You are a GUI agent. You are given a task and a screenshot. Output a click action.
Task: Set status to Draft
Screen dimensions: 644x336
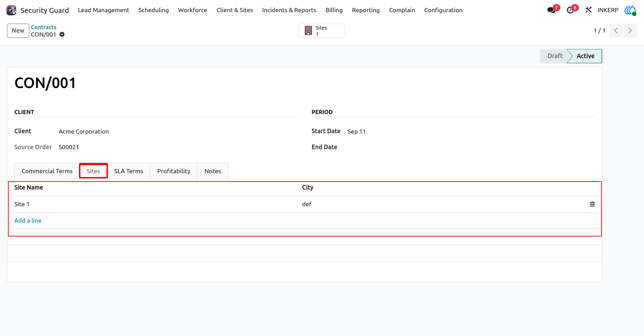[x=555, y=56]
